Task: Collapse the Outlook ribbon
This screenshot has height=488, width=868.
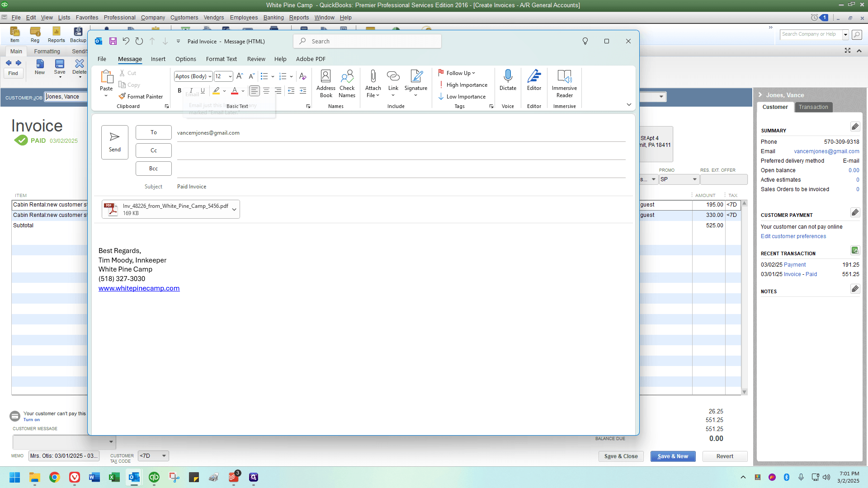Action: pyautogui.click(x=629, y=105)
